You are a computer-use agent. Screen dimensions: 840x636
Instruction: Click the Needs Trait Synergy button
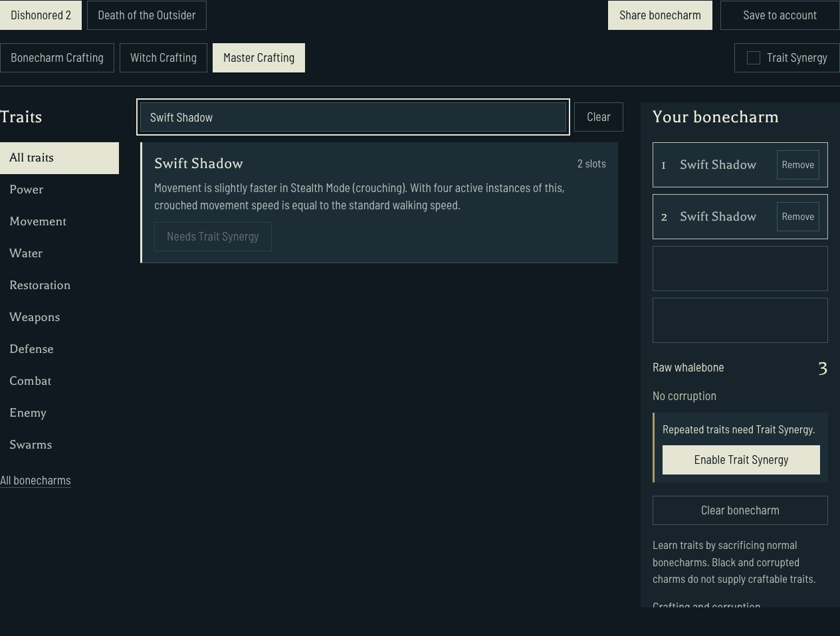pos(213,237)
